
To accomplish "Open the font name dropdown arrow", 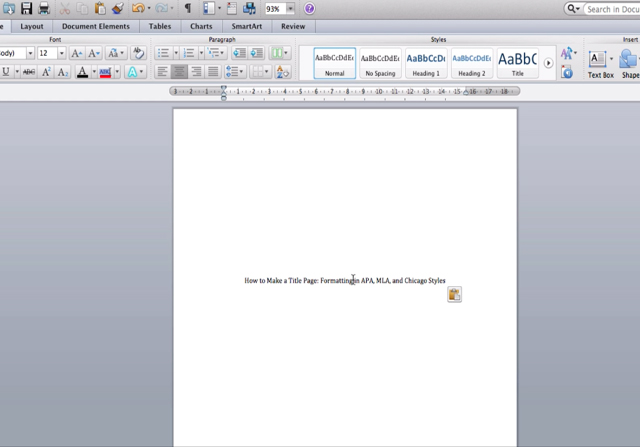I will (x=30, y=53).
